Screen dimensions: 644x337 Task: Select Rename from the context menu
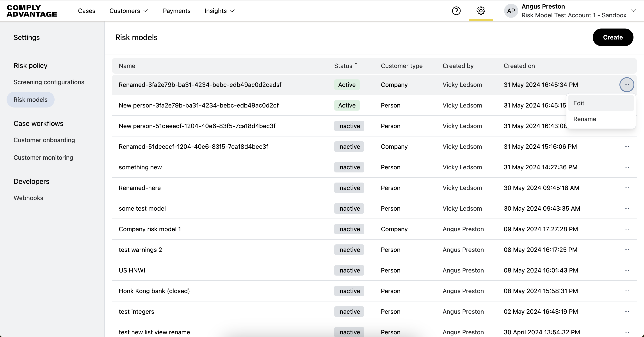pos(585,119)
